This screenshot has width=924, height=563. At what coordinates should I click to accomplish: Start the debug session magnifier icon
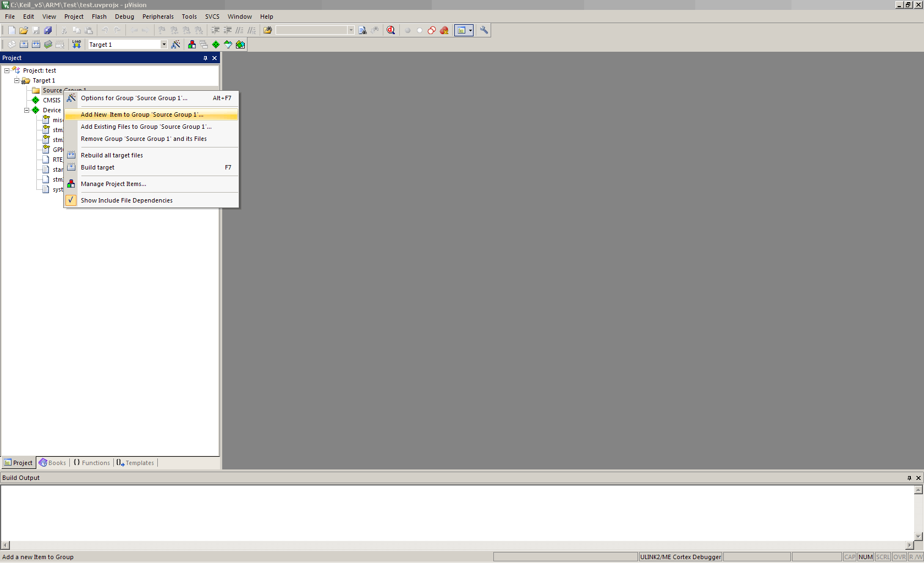click(x=391, y=30)
